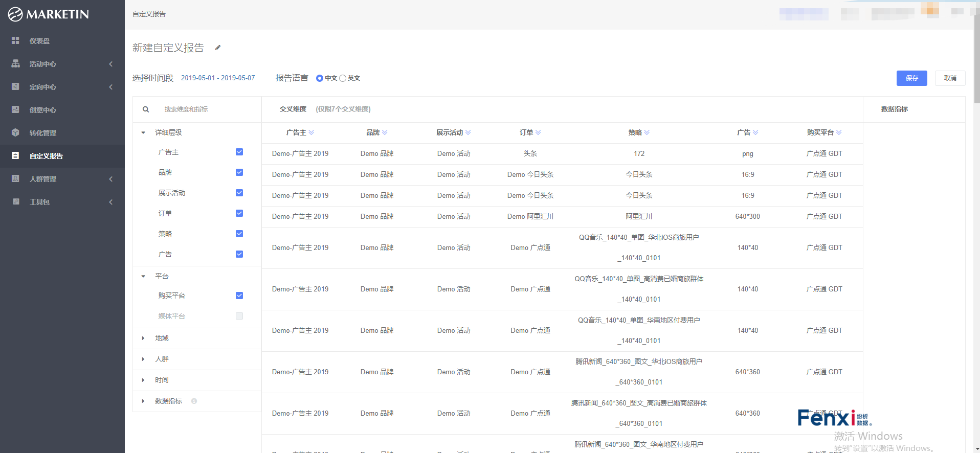Expand the 地域 dimension group

click(x=143, y=338)
